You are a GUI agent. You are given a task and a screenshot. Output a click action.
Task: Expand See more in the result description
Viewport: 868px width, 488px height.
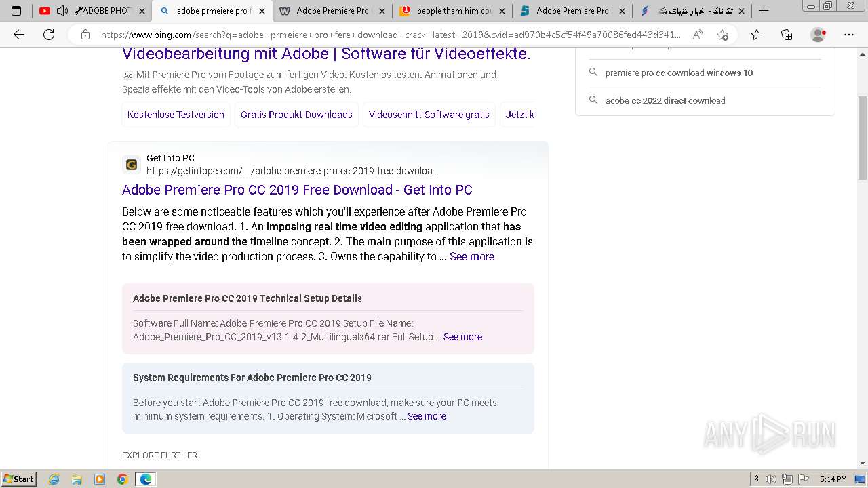click(x=472, y=256)
